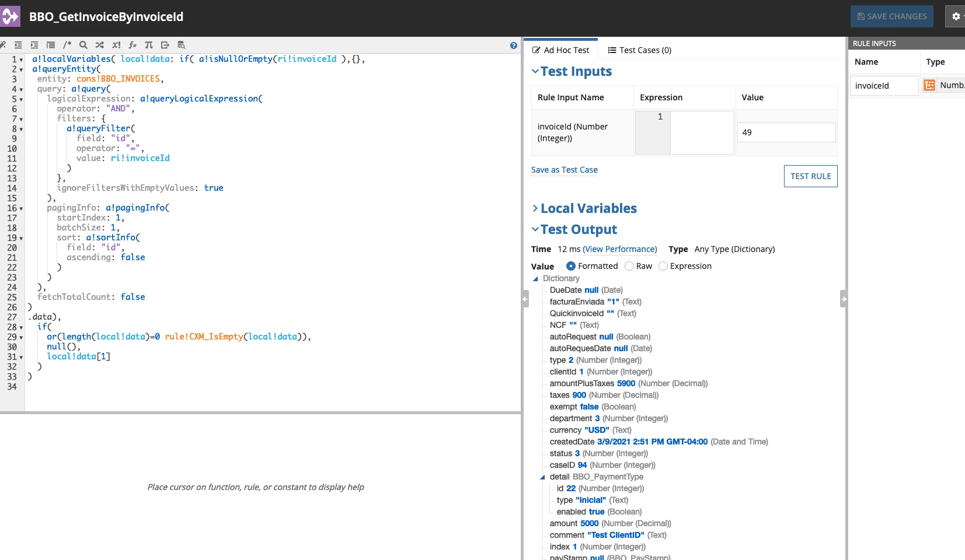965x560 pixels.
Task: Click the invoiceId value field showing 49
Action: click(x=786, y=132)
